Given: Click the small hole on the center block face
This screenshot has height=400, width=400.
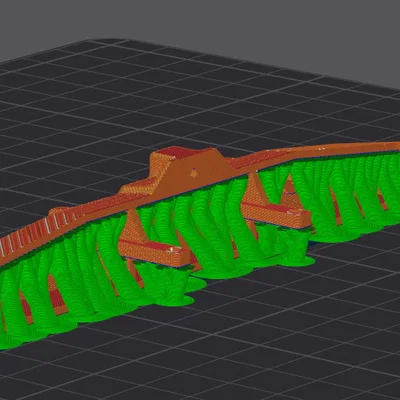Looking at the screenshot, I should 193,173.
